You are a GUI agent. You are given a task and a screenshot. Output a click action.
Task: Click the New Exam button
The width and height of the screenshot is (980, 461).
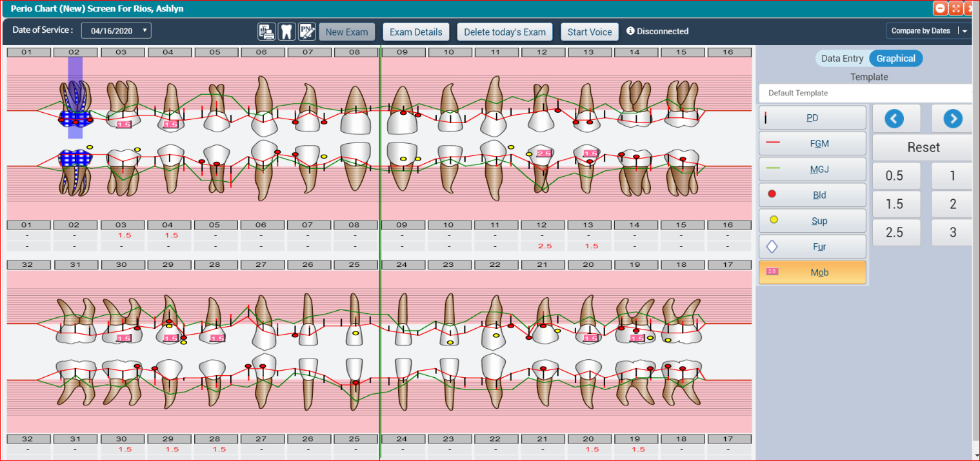coord(346,32)
